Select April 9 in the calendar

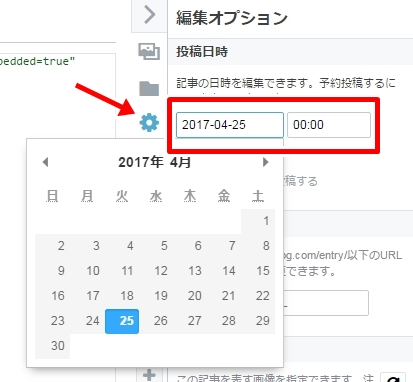tap(53, 271)
